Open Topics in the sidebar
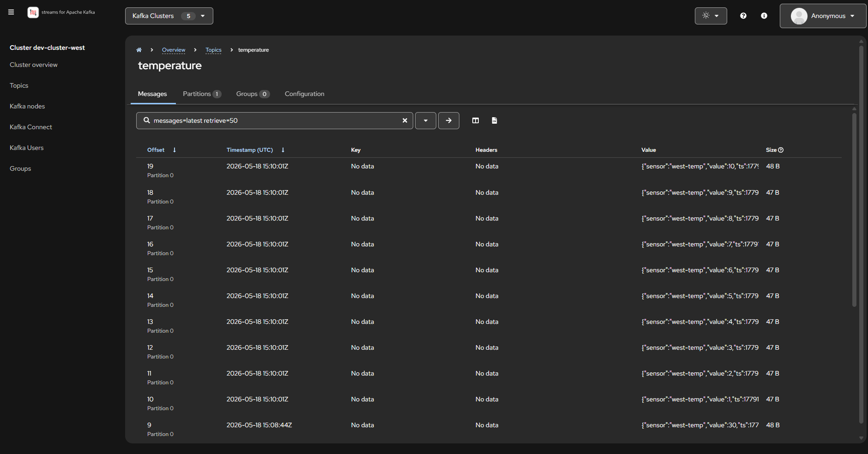The height and width of the screenshot is (454, 868). point(19,85)
